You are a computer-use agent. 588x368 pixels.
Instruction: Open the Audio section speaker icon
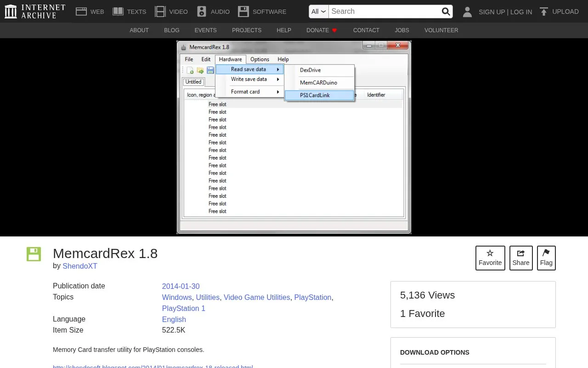[201, 11]
